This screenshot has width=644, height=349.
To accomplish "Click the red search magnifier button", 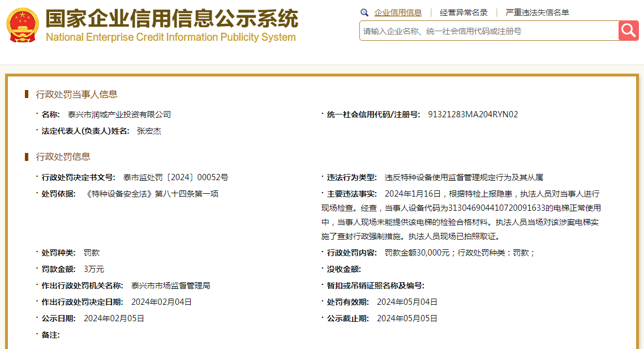I will 628,31.
